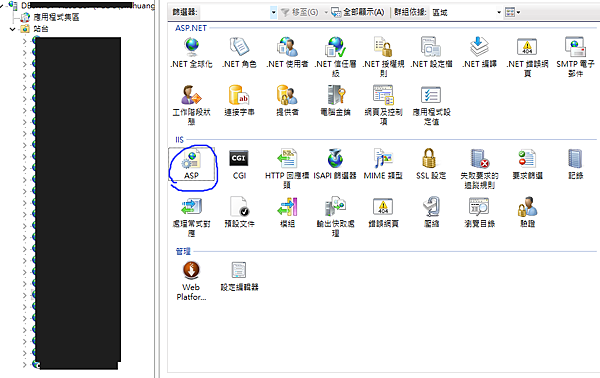Click the IIS group header

click(x=179, y=140)
